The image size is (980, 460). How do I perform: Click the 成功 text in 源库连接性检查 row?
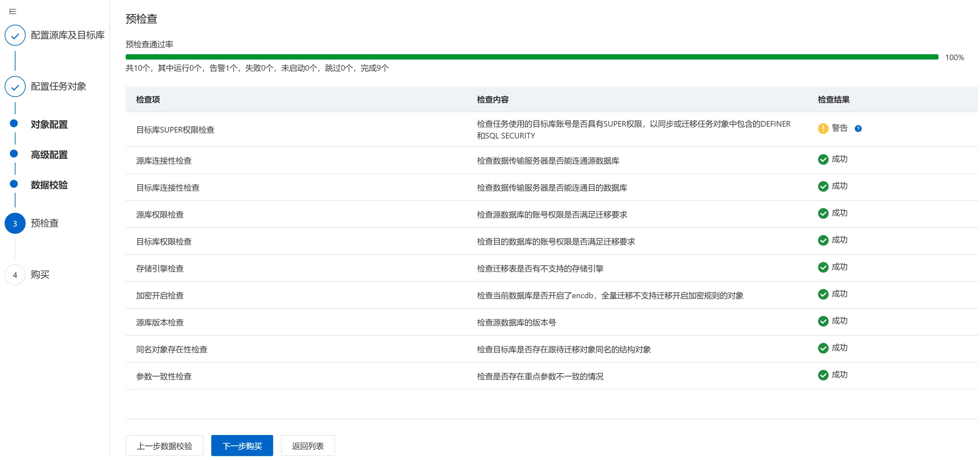pos(839,159)
